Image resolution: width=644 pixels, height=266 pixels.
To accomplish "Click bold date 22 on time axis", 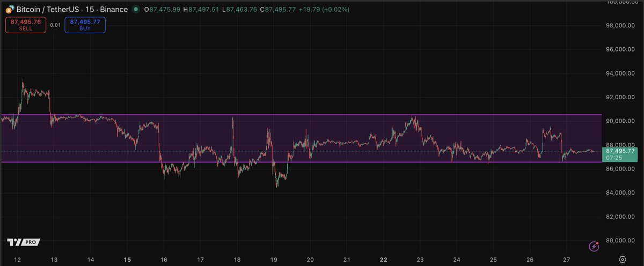I will point(383,258).
